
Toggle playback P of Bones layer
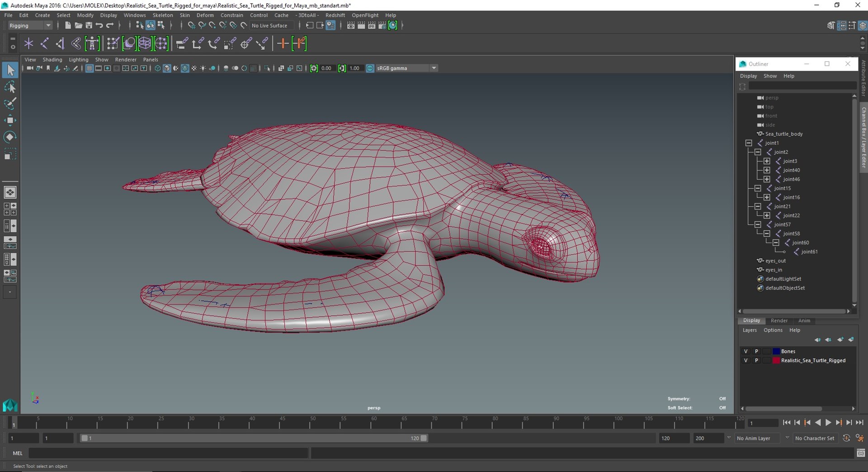[756, 351]
